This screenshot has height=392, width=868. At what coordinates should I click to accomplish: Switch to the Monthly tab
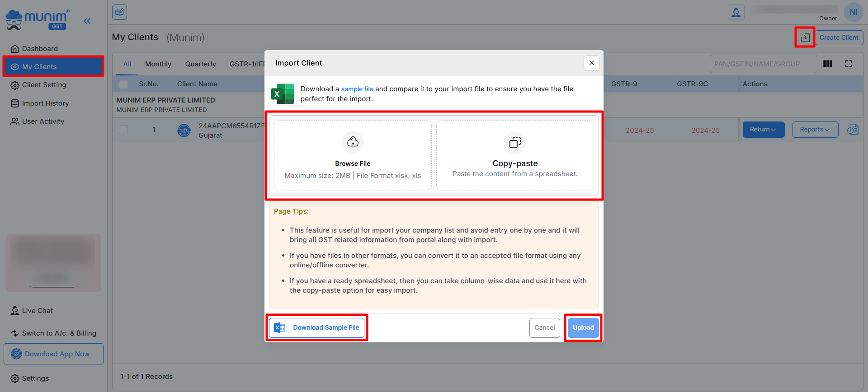158,64
